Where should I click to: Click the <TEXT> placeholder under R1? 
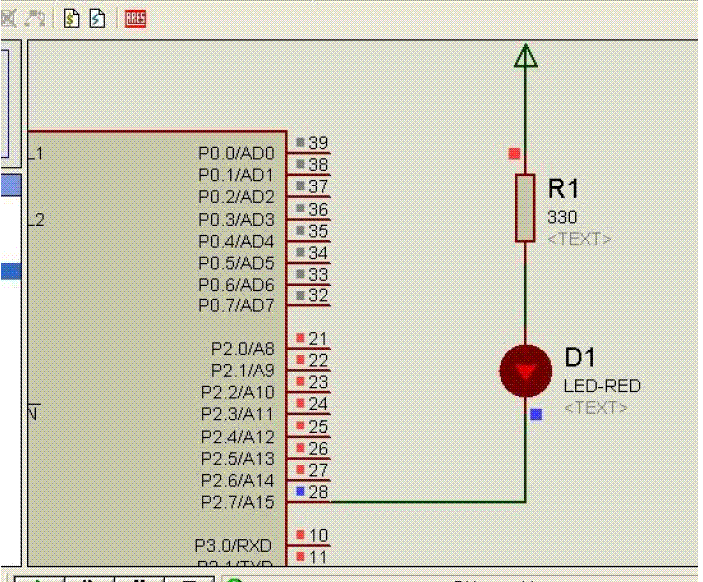click(x=579, y=239)
